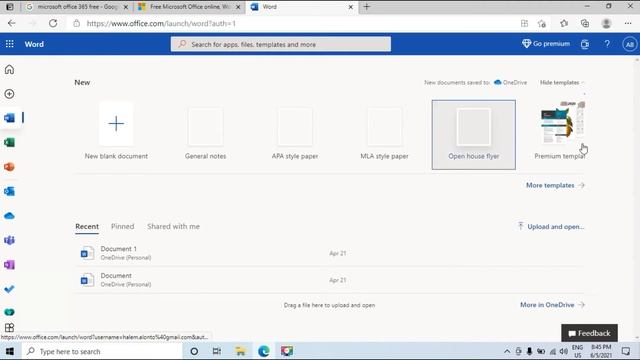Open Task View on the taskbar

[x=217, y=351]
